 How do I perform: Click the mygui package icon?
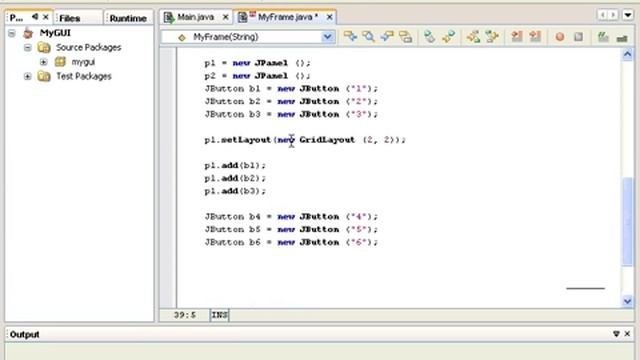coord(60,62)
